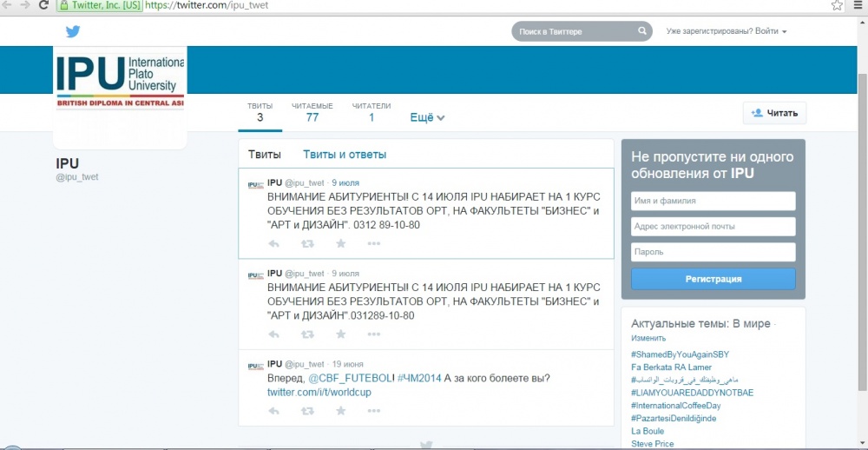The height and width of the screenshot is (450, 868).
Task: Open the twitter.com/i/t/worldcup link
Action: pos(319,393)
